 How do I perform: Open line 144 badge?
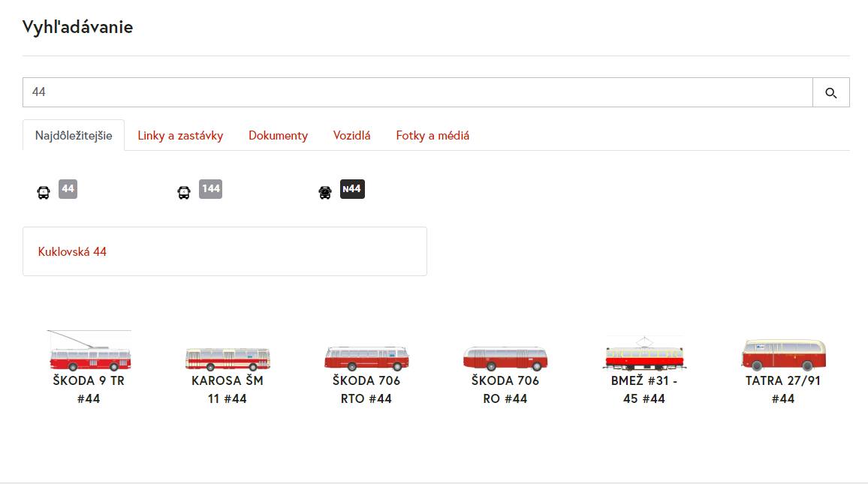coord(211,189)
